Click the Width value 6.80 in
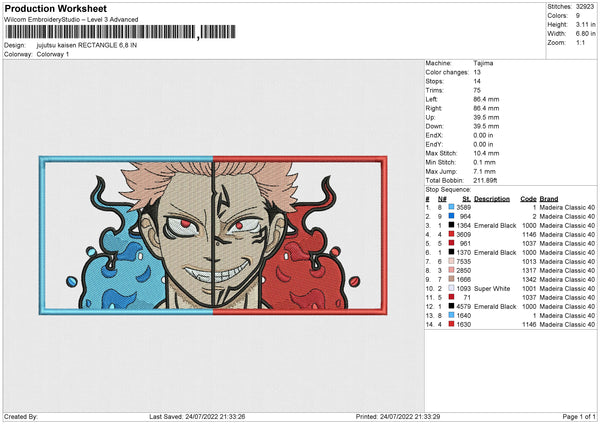The image size is (600, 424). (585, 34)
